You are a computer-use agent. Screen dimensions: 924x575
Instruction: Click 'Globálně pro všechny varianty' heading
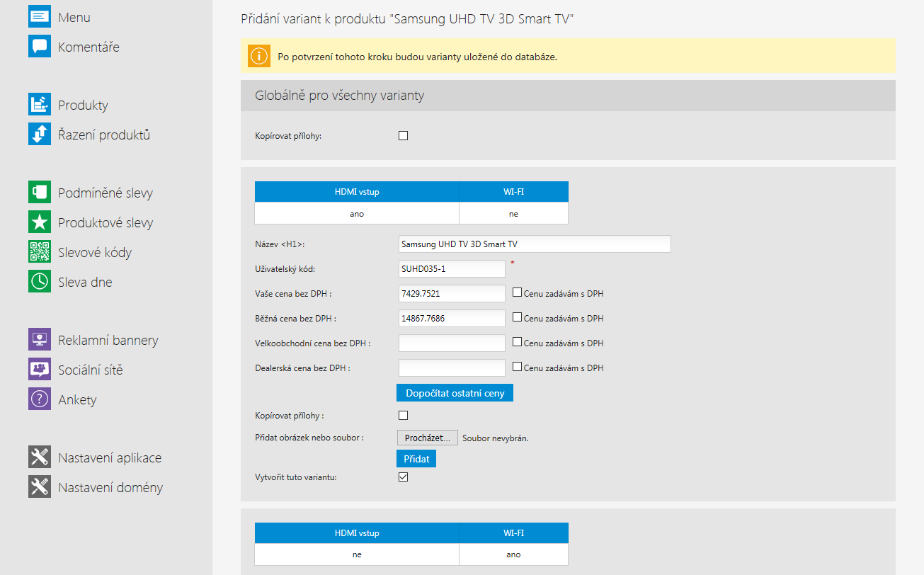(x=340, y=95)
